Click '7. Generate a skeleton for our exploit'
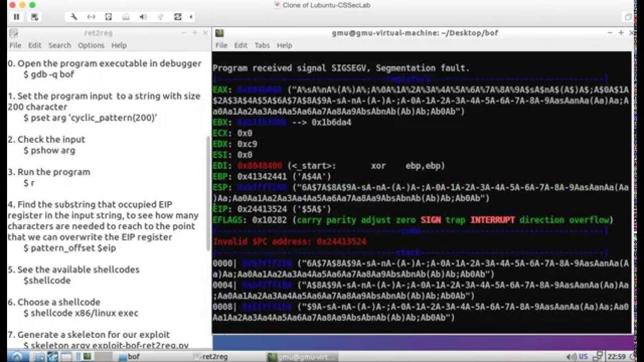This screenshot has width=644, height=362. [89, 334]
